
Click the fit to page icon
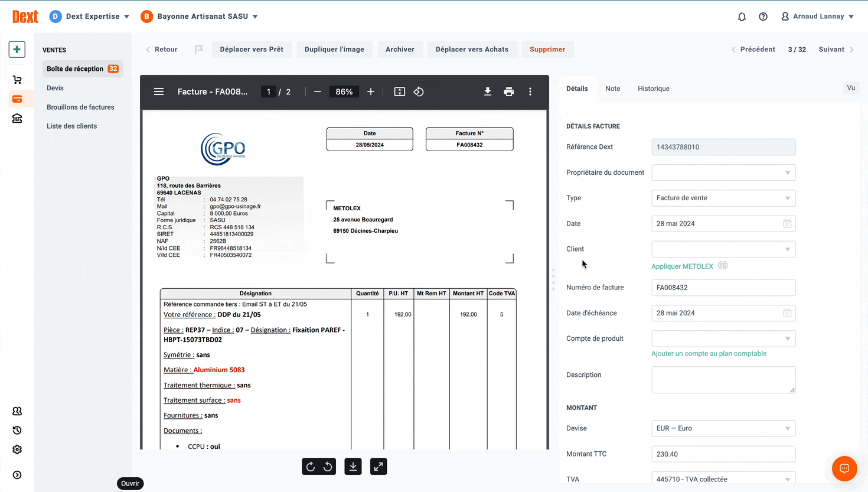pos(400,92)
